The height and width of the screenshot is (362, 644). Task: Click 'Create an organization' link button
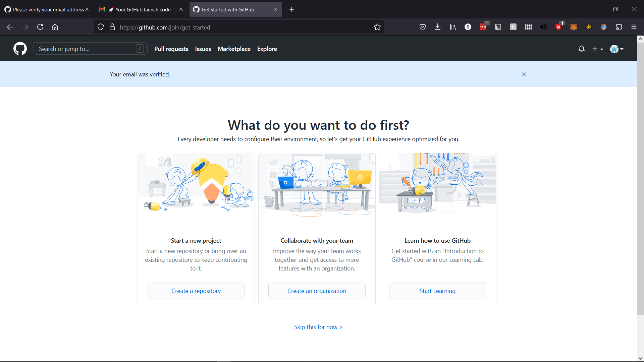(x=317, y=290)
